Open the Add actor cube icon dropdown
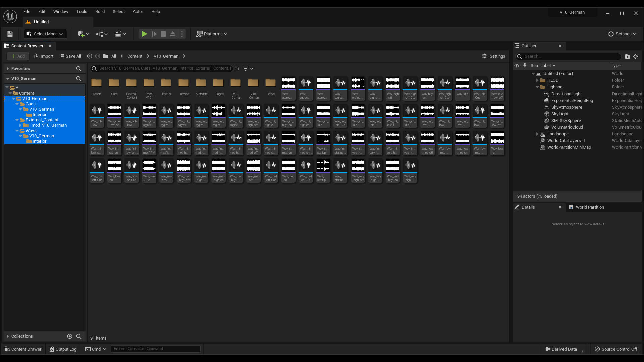The image size is (644, 362). pos(83,34)
